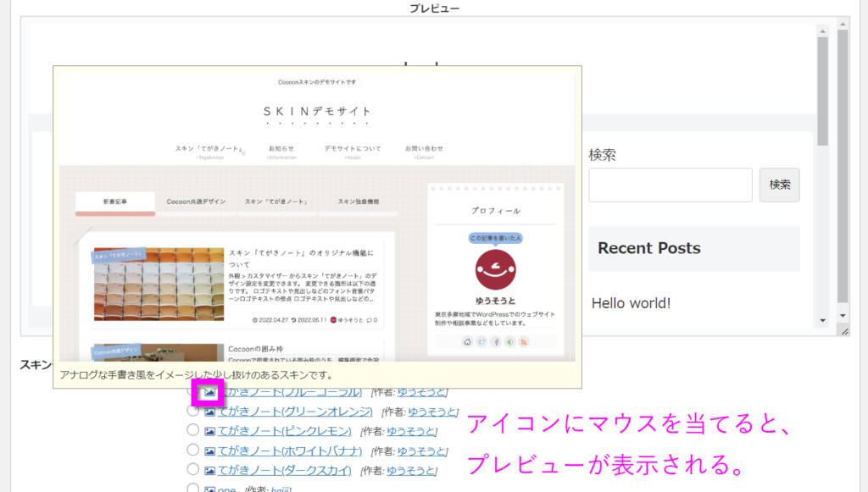This screenshot has height=492, width=868.
Task: Click the 検索 search input field in preview
Action: click(670, 185)
